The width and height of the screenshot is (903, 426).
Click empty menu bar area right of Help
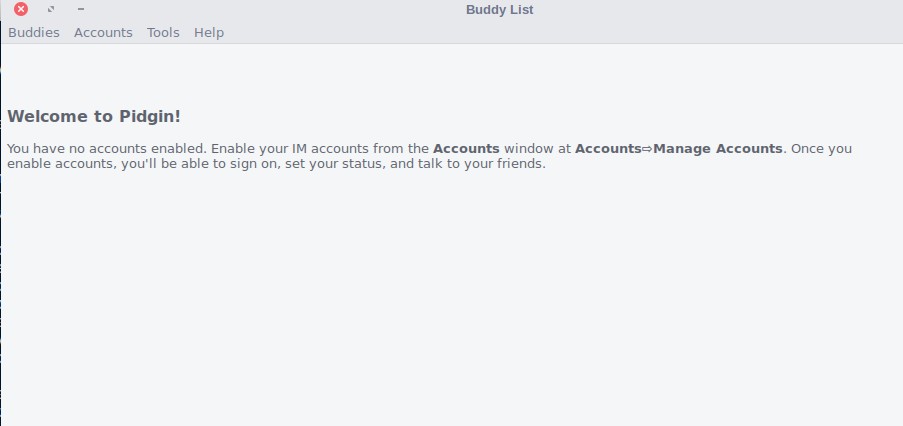tap(550, 33)
